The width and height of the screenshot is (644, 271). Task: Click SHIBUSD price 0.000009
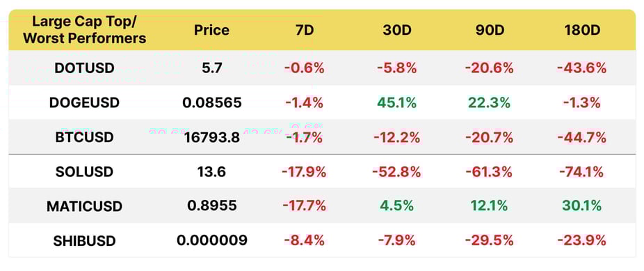click(x=212, y=240)
